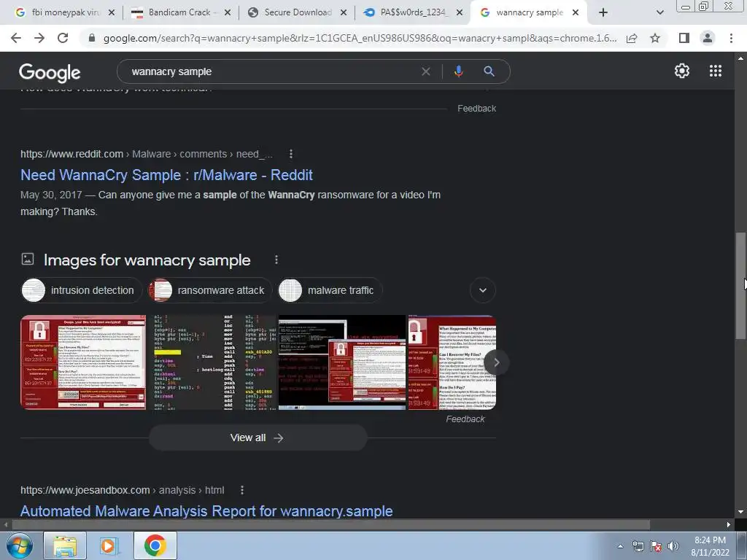Screen dimensions: 747x560
Task: Open the red WannaCry ransom screen thumbnail
Action: 83,362
